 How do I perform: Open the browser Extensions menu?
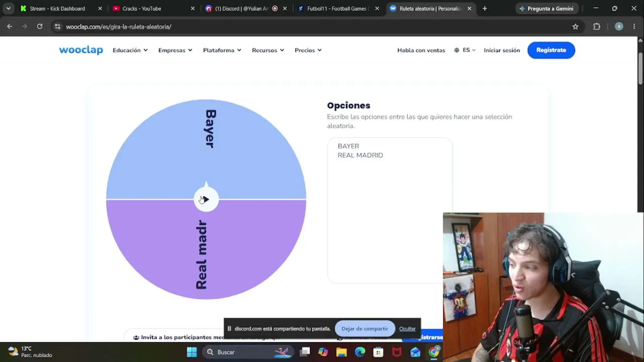pyautogui.click(x=597, y=27)
